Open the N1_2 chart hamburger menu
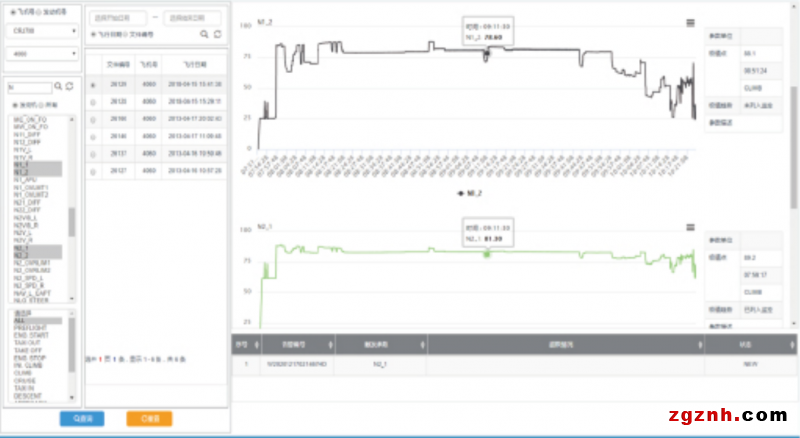Viewport: 800px width, 438px height. click(x=690, y=22)
